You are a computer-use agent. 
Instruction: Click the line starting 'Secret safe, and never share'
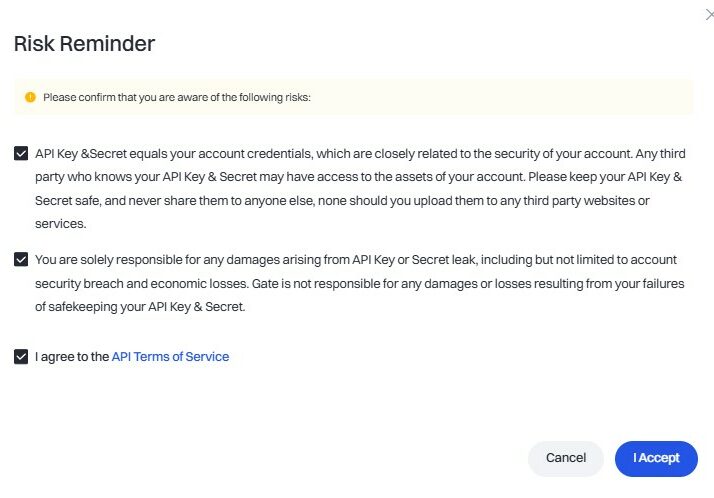click(x=342, y=201)
